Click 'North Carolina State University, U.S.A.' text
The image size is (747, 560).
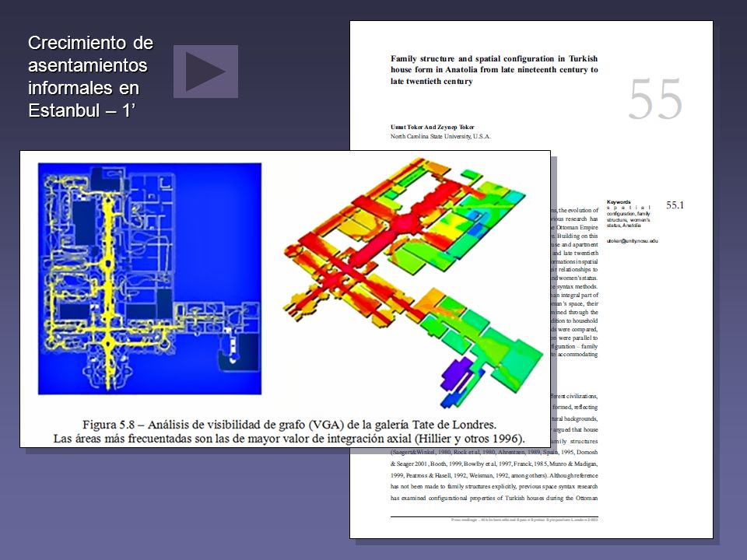(440, 136)
